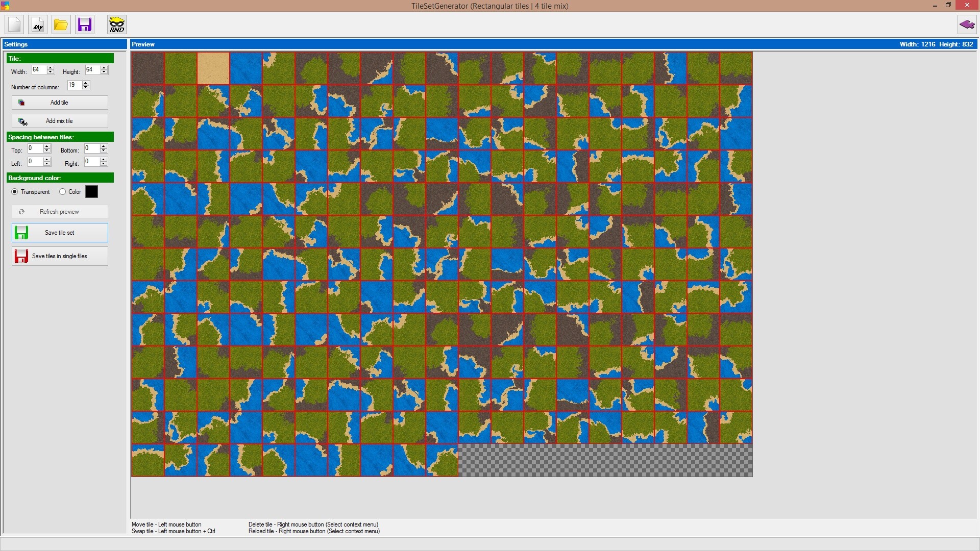This screenshot has width=980, height=551.
Task: Increase tile Width with up arrow
Action: pyautogui.click(x=51, y=68)
